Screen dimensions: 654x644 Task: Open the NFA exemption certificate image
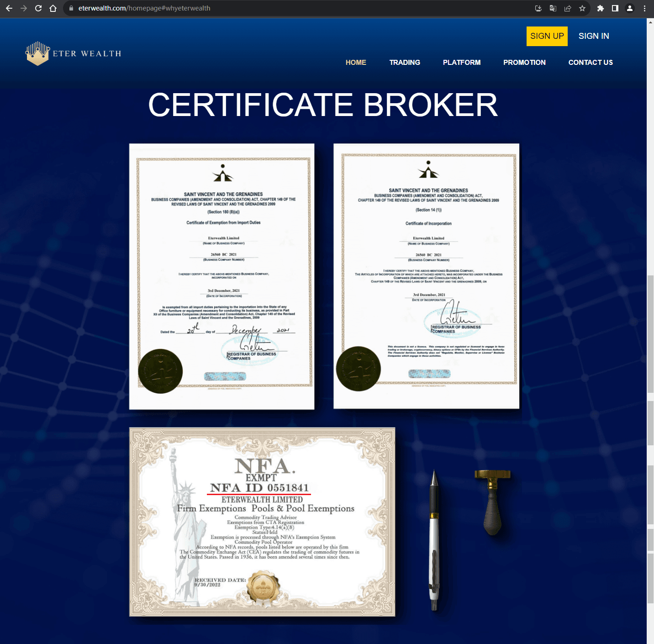pyautogui.click(x=262, y=522)
